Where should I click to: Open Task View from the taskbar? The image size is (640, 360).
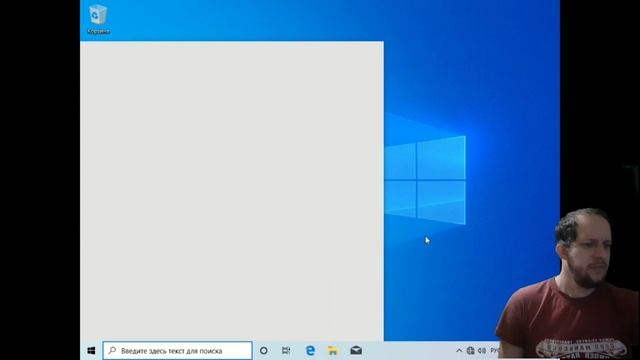286,351
